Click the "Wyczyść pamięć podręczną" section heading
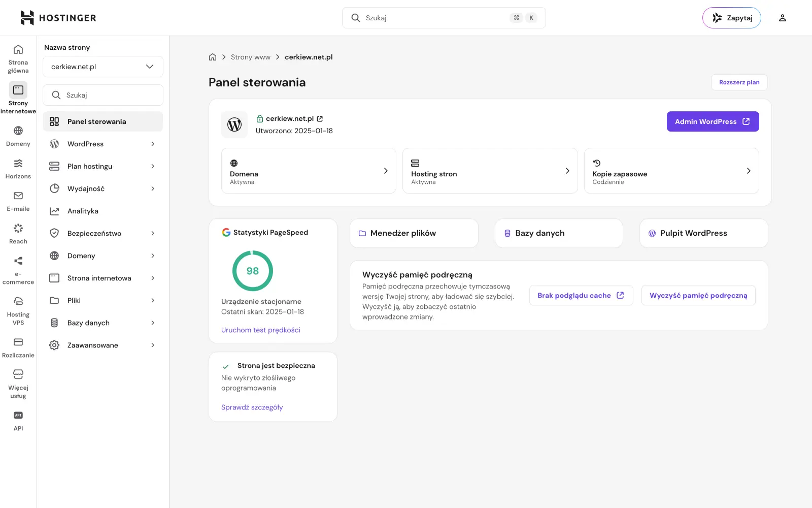The width and height of the screenshot is (812, 508). point(417,275)
